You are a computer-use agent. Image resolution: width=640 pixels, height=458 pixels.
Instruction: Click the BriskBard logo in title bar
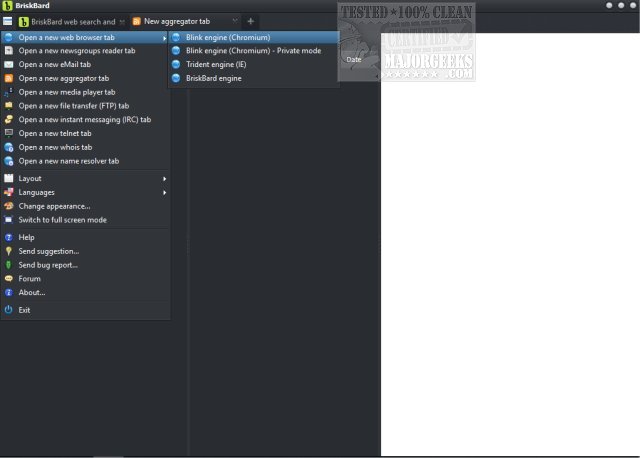(x=7, y=5)
